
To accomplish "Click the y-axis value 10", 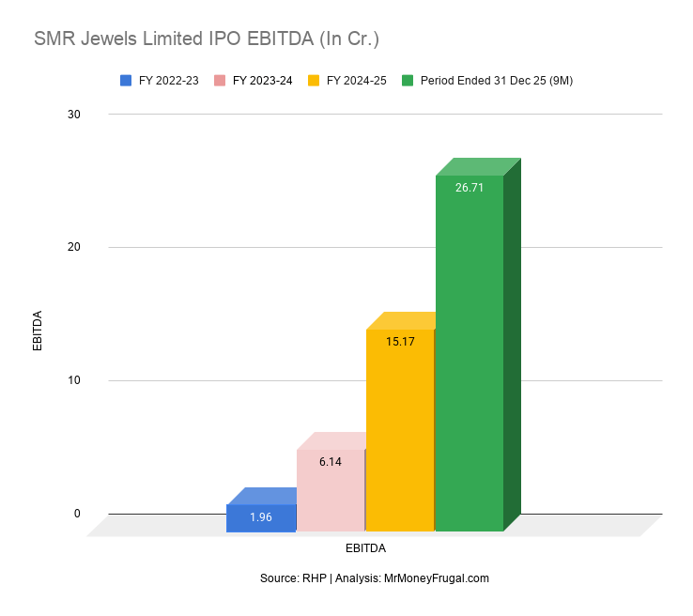I will click(x=74, y=380).
